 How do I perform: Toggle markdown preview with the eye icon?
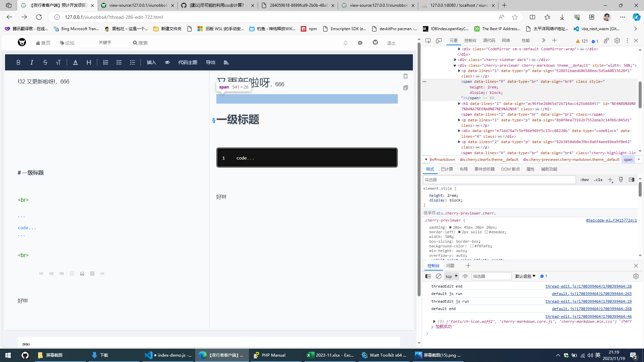(x=167, y=62)
